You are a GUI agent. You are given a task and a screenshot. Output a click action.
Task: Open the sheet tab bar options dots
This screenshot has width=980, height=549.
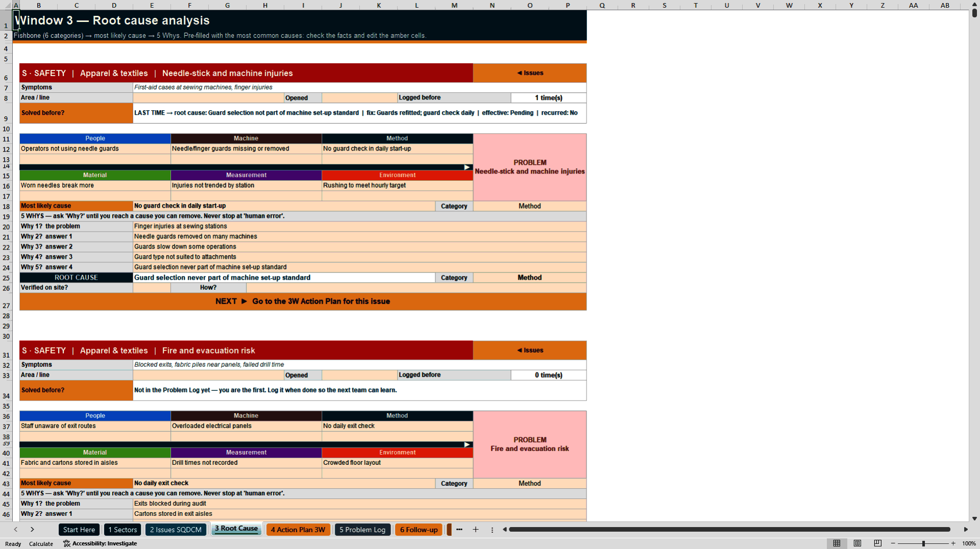click(492, 530)
